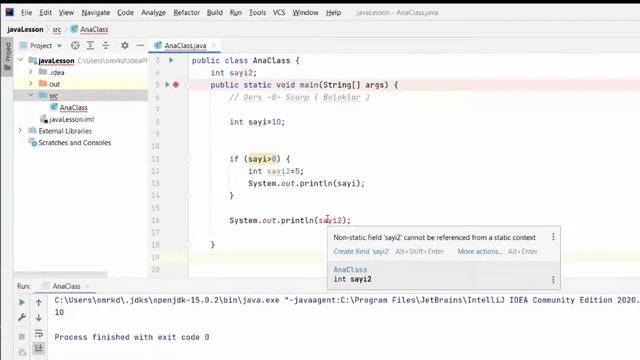Open the VCS menu
Viewport: 640px width, 360px height.
279,13
